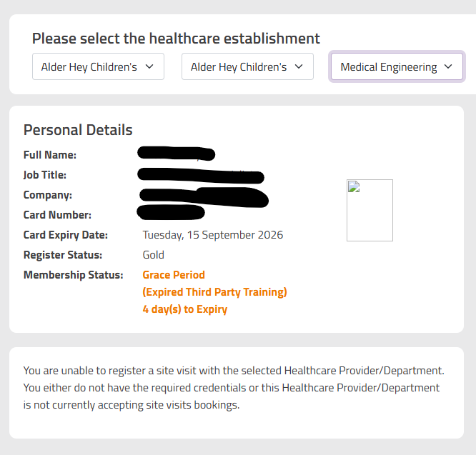Click the 'Expired Third Party Training' notice
The height and width of the screenshot is (455, 476).
click(x=214, y=292)
